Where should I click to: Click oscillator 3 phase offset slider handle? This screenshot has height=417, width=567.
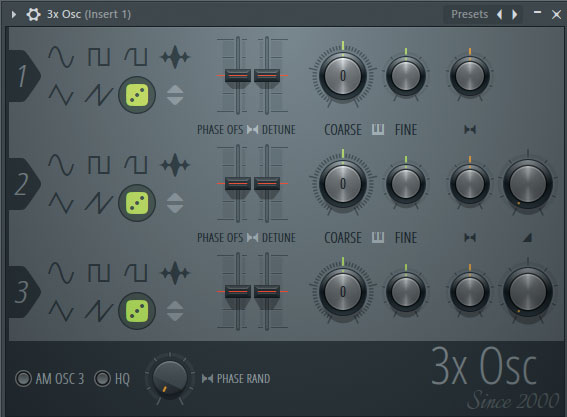coord(238,291)
